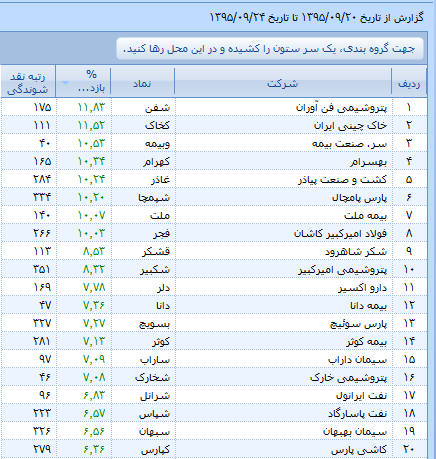Select row سیمان داراب

tap(214, 359)
